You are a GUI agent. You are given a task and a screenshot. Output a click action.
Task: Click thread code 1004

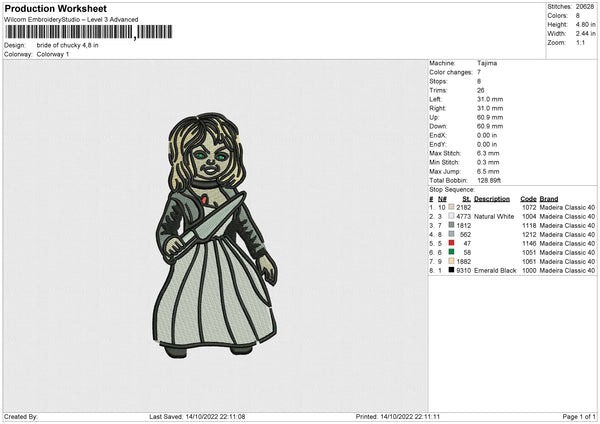(529, 217)
